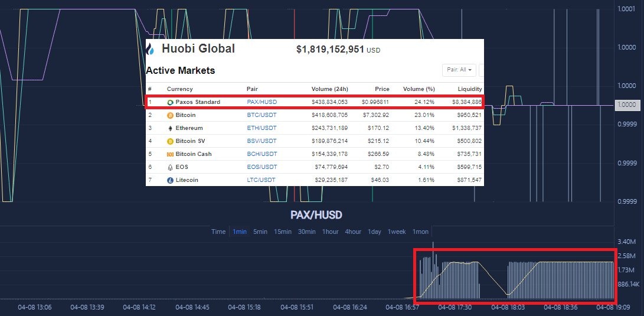This screenshot has width=644, height=316.
Task: Click the Active Markets heading
Action: click(180, 70)
